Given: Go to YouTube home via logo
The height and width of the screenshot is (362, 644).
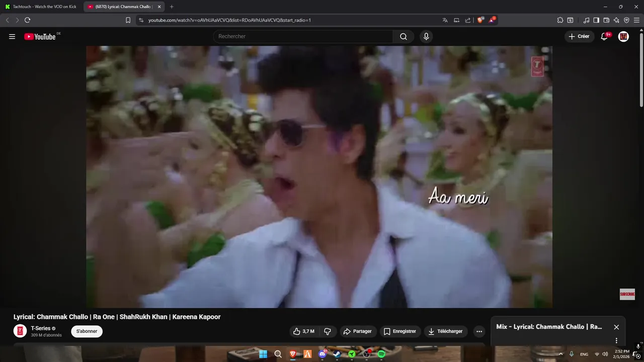Looking at the screenshot, I should click(x=40, y=36).
